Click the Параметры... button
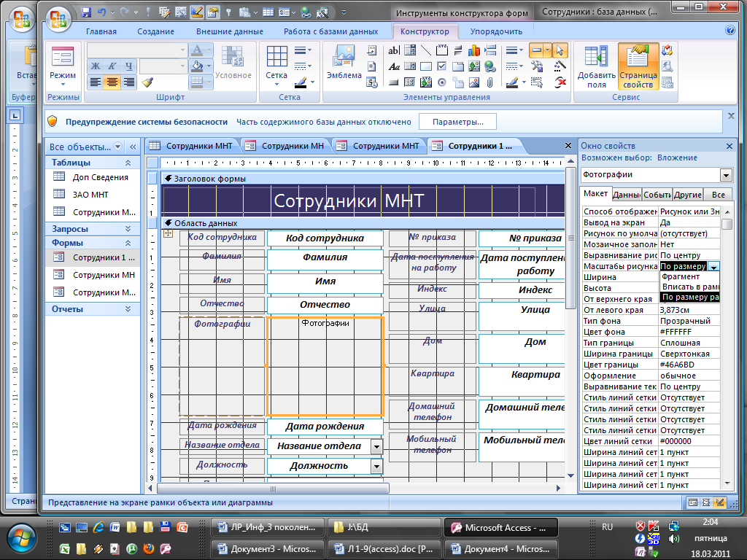This screenshot has width=747, height=560. coord(458,122)
